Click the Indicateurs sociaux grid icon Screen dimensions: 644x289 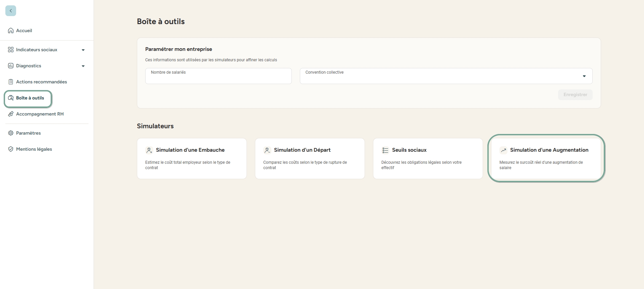(11, 50)
